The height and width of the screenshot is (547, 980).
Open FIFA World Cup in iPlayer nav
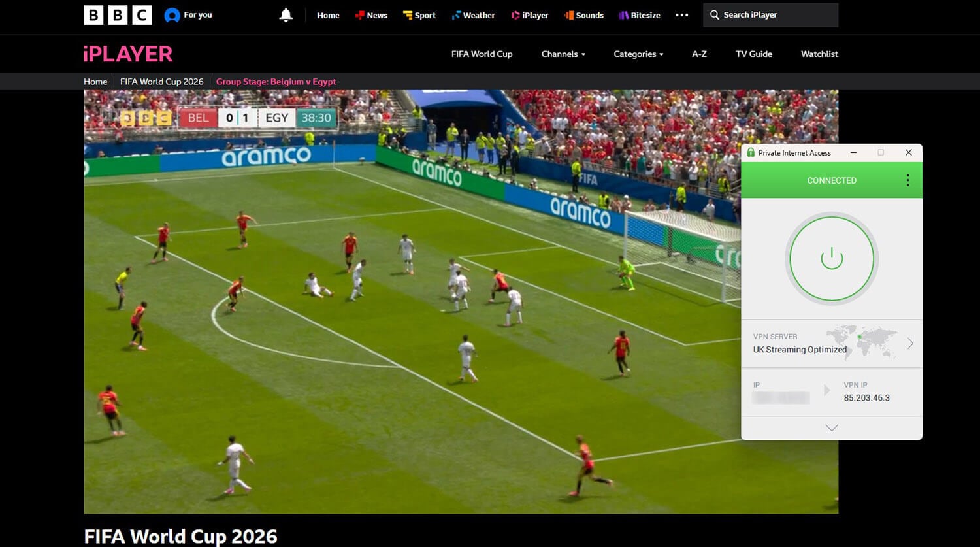click(x=482, y=54)
